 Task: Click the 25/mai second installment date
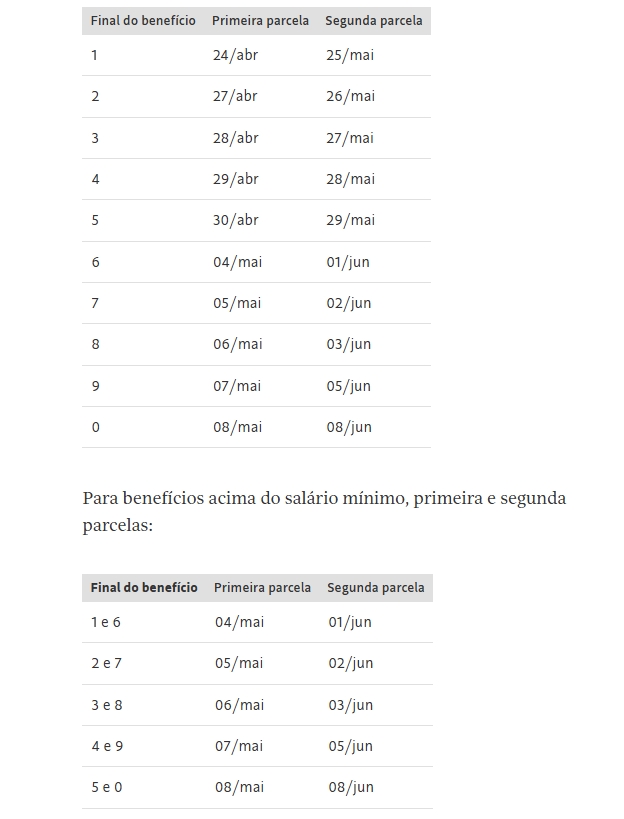coord(350,55)
